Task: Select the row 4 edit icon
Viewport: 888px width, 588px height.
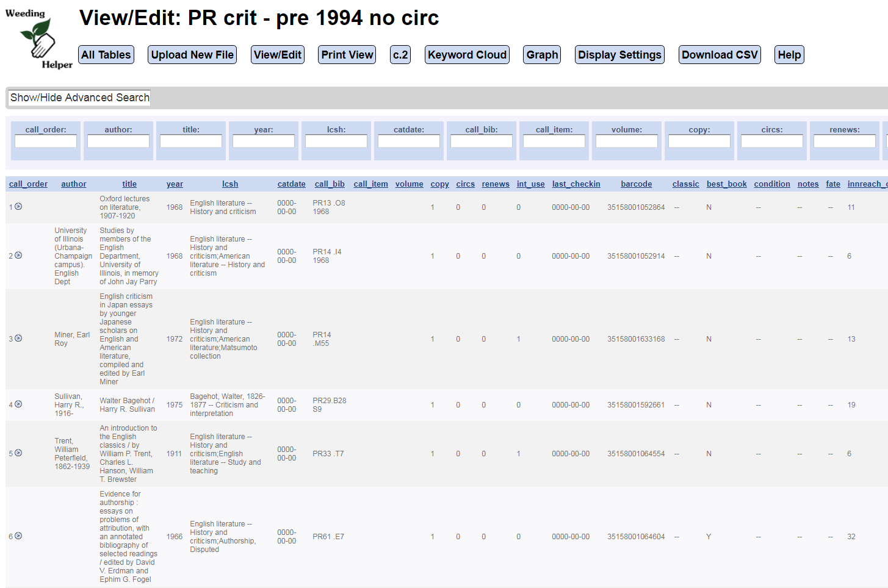Action: pyautogui.click(x=18, y=404)
